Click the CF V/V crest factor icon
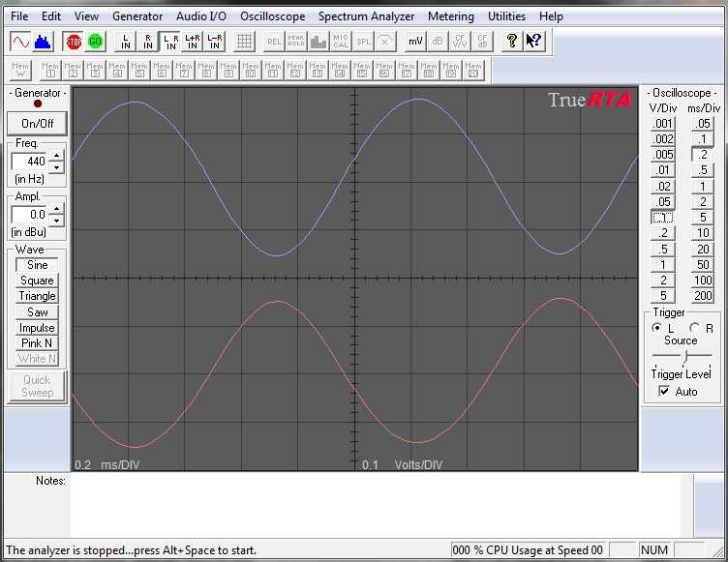Viewport: 728px width, 562px height. [x=460, y=42]
